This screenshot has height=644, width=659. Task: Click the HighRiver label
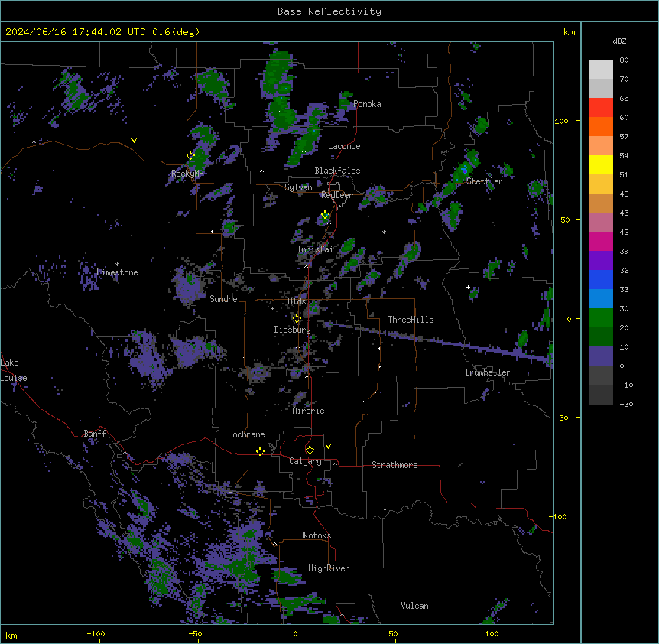[x=329, y=568]
